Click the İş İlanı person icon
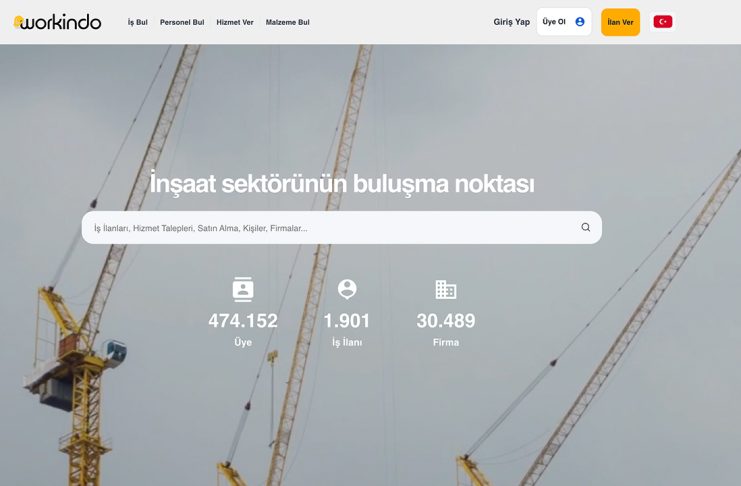 pyautogui.click(x=347, y=289)
